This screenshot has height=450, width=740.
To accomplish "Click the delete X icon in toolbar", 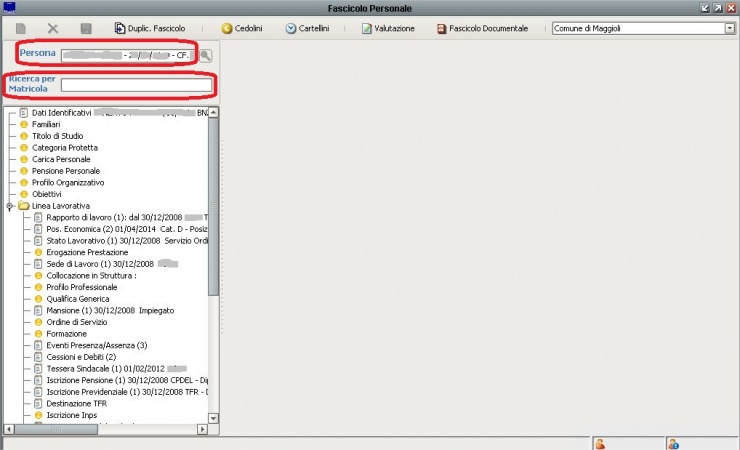I will [53, 28].
